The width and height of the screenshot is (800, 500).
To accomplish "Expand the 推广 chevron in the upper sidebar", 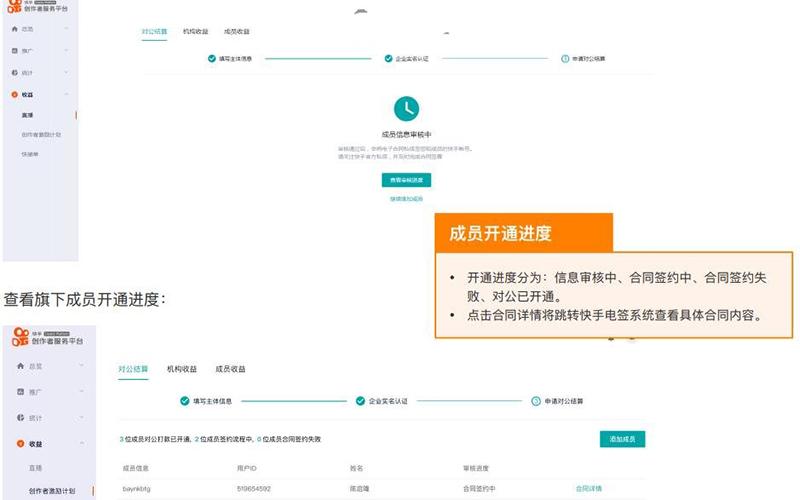I will pyautogui.click(x=66, y=51).
